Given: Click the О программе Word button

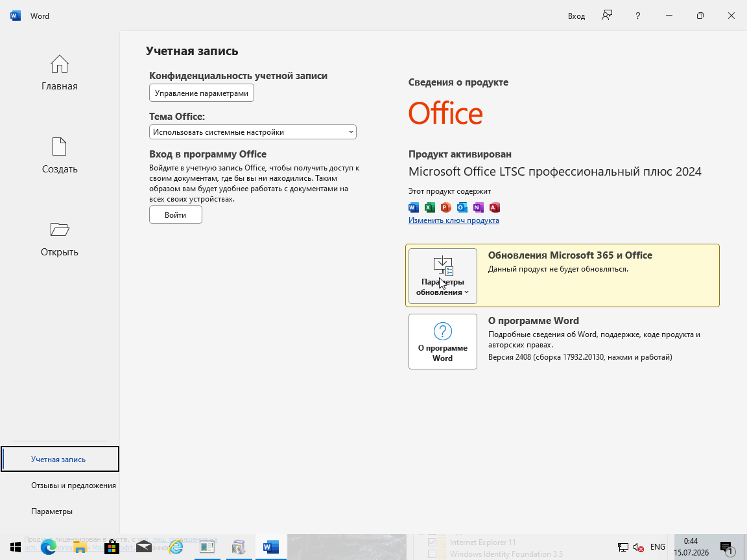Looking at the screenshot, I should (443, 342).
